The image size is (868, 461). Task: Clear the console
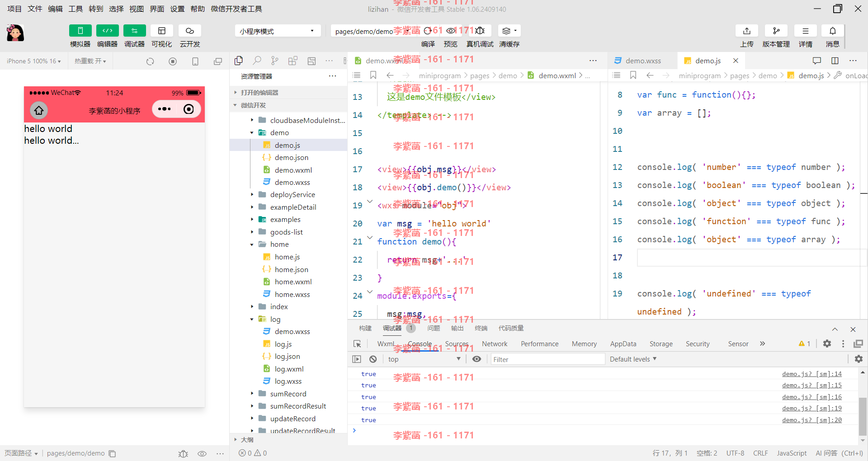click(373, 359)
